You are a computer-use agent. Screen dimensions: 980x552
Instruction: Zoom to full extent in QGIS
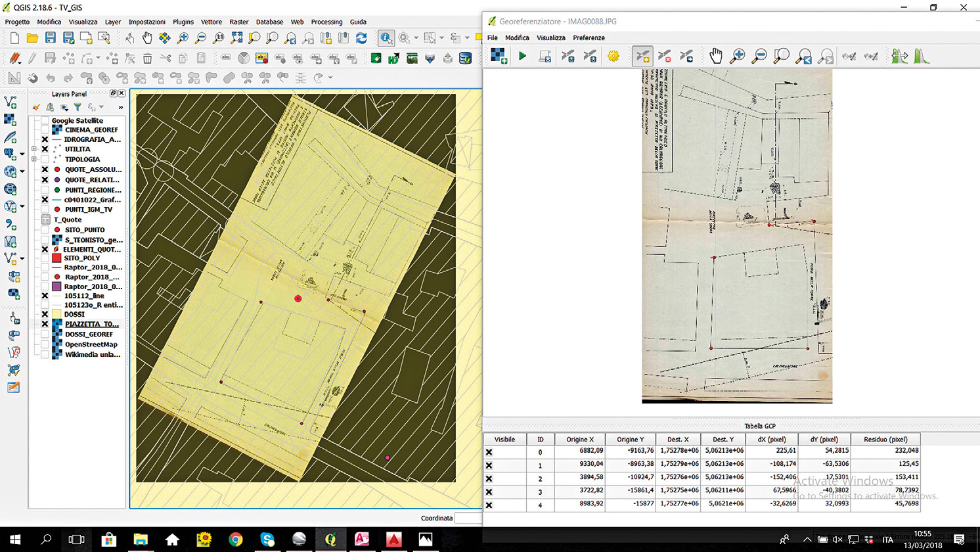click(236, 39)
